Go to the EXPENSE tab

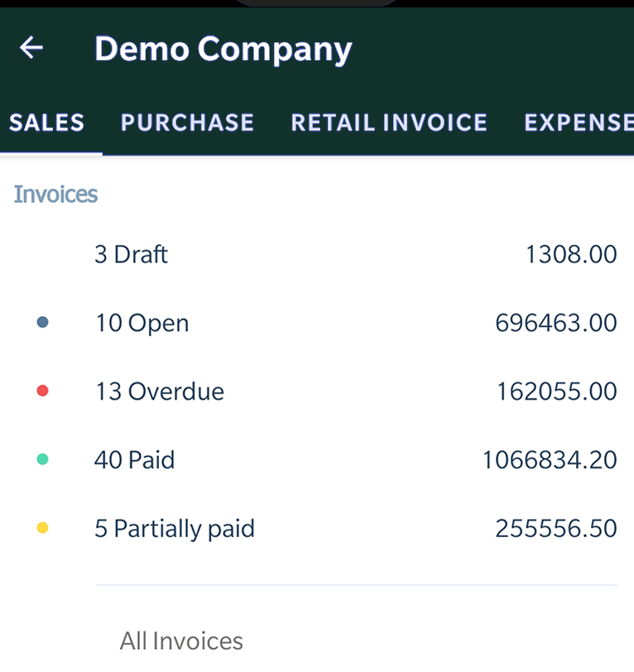click(579, 122)
